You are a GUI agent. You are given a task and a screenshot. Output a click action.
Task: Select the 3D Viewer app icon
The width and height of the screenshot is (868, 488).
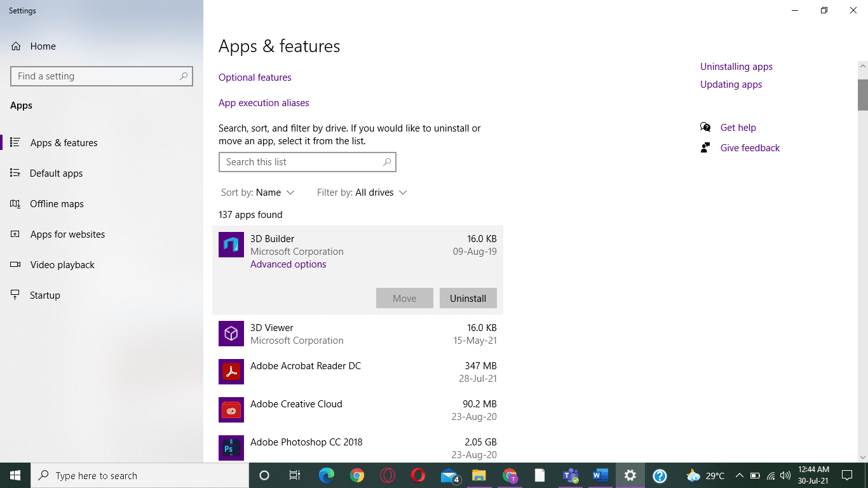pyautogui.click(x=231, y=334)
